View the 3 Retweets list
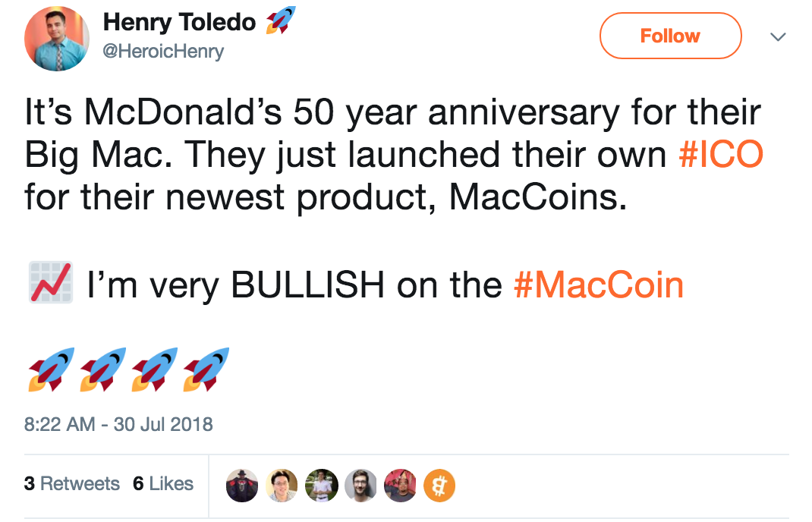Image resolution: width=812 pixels, height=522 pixels. pos(72,484)
